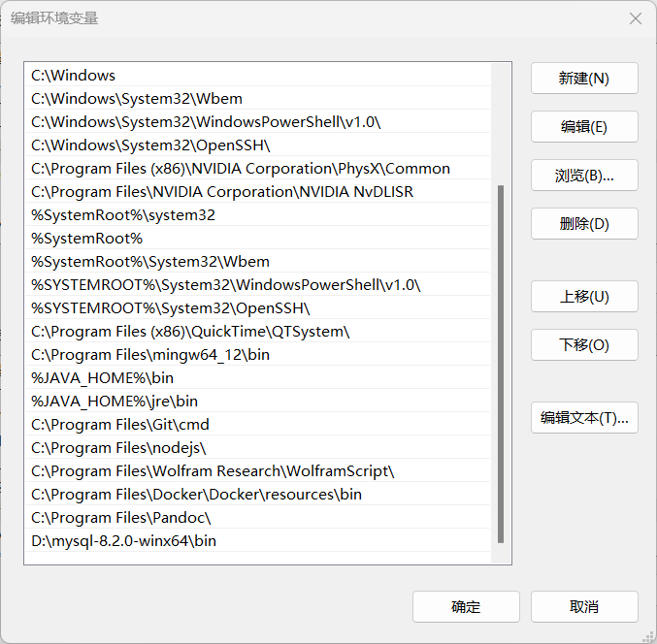Select the %JAVA_HOME%\jre\bin entry
The height and width of the screenshot is (644, 657).
(258, 402)
